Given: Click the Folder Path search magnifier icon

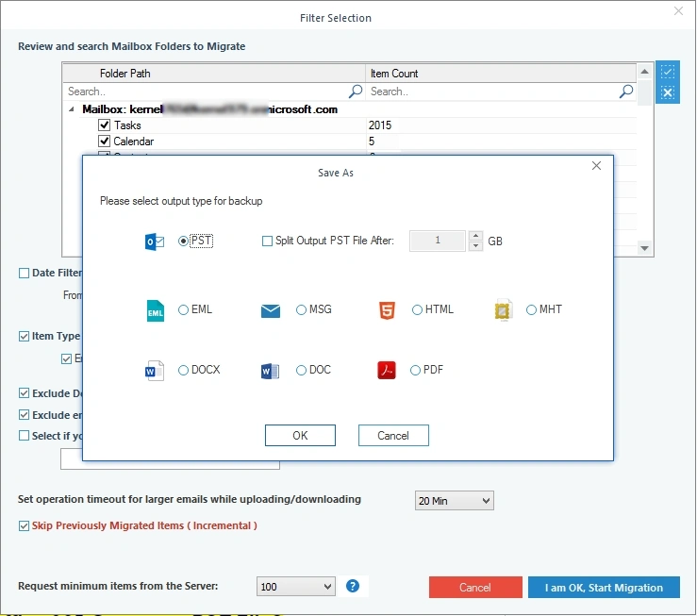Looking at the screenshot, I should 356,92.
